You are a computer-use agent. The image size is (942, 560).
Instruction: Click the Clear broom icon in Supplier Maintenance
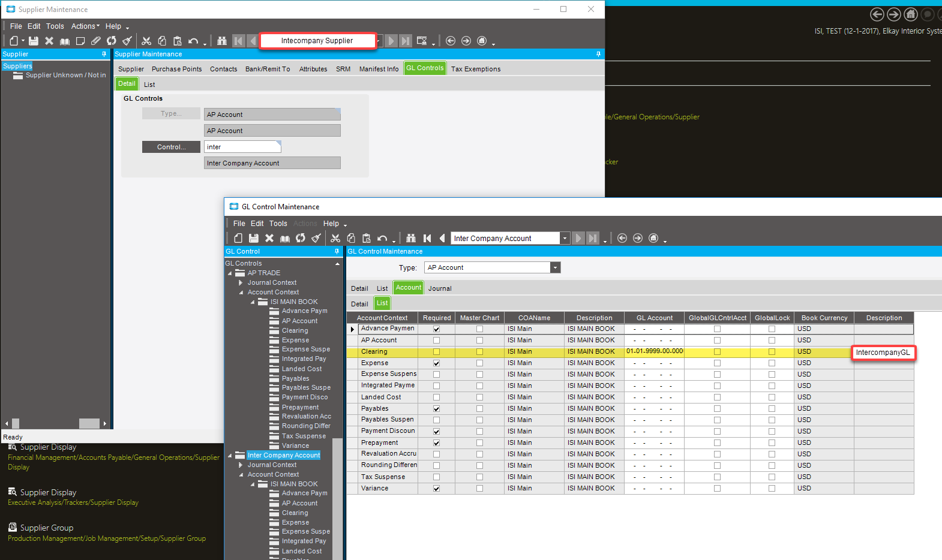click(x=127, y=41)
